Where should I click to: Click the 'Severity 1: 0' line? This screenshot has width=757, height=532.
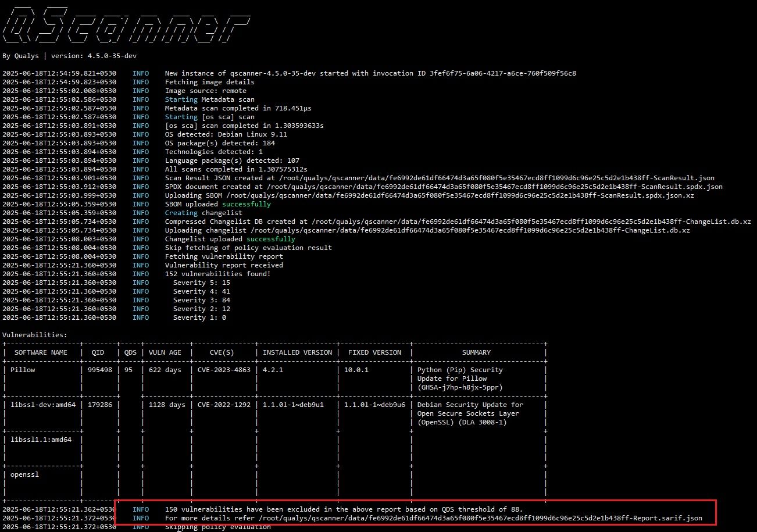click(x=199, y=317)
